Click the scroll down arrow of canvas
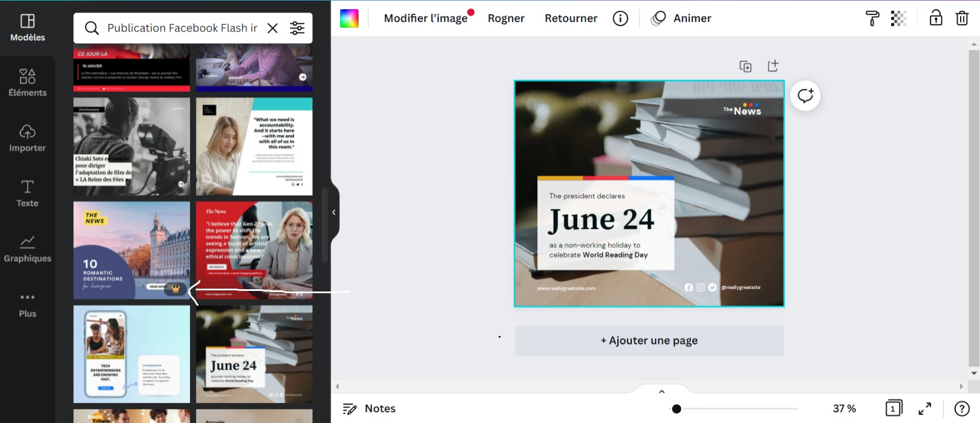 (974, 373)
